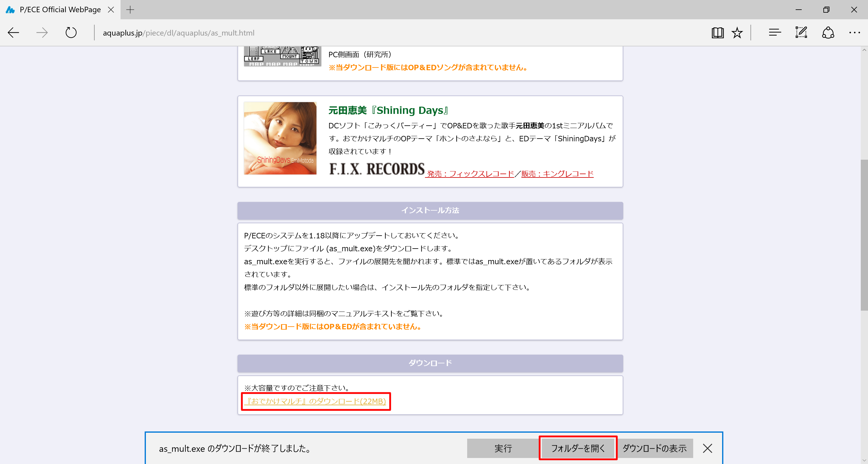Close the P/ECE Official WebPage tab
The image size is (868, 464).
[111, 10]
